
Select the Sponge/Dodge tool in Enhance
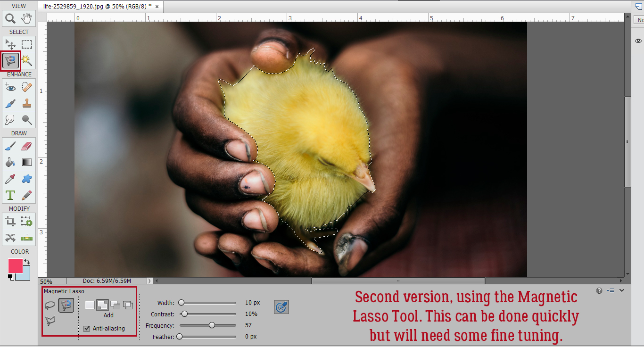27,120
